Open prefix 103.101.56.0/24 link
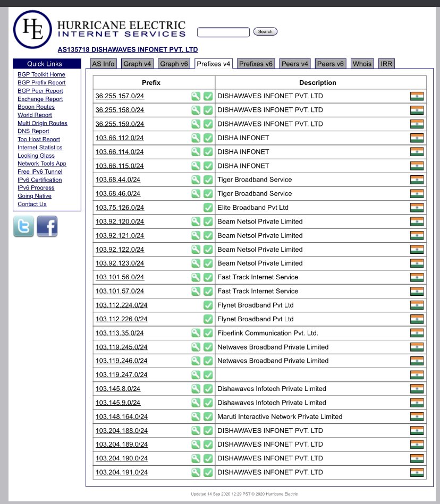Image resolution: width=440 pixels, height=504 pixels. (120, 277)
